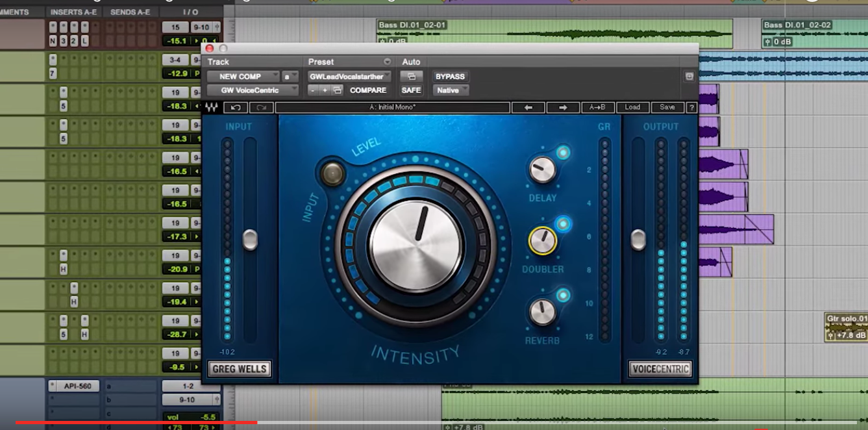Image resolution: width=868 pixels, height=430 pixels.
Task: Click the -15.1 volume value on the top track
Action: pos(178,41)
